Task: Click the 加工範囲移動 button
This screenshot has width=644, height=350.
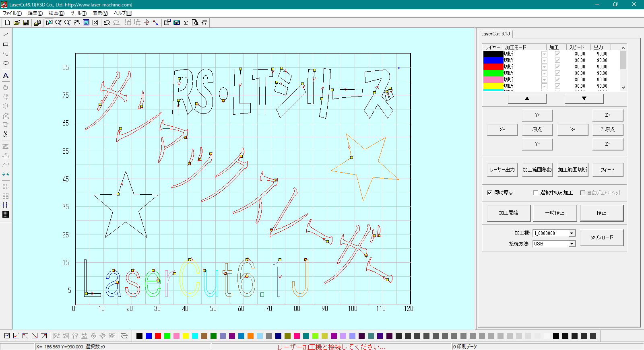Action: tap(537, 170)
